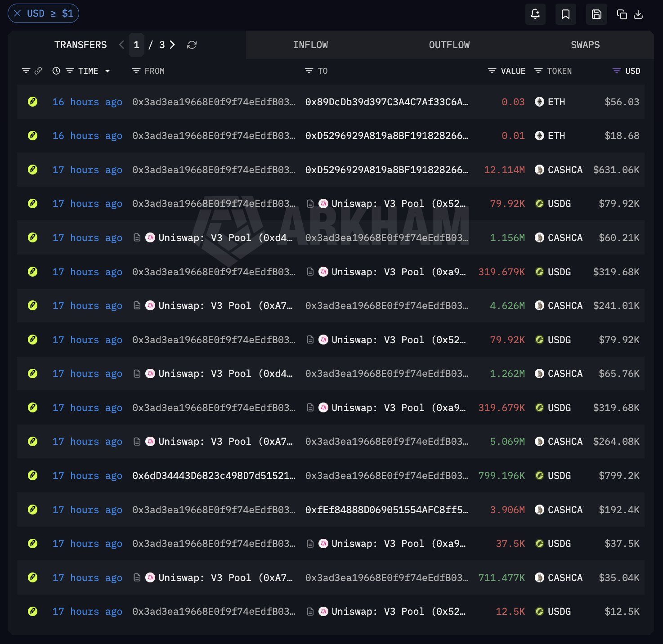
Task: Open address 0x89DcDb39d397C3A4C7Af33C6A link
Action: (387, 102)
